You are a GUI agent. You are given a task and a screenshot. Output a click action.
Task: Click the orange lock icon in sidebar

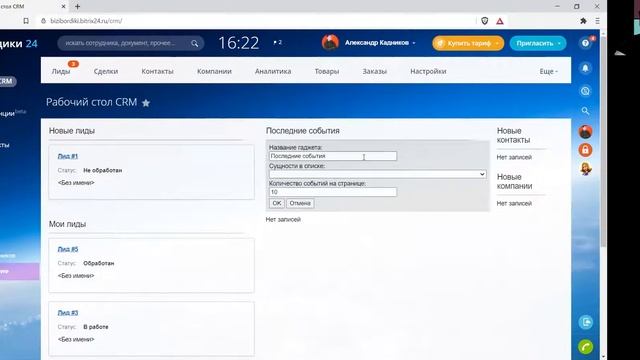point(585,150)
